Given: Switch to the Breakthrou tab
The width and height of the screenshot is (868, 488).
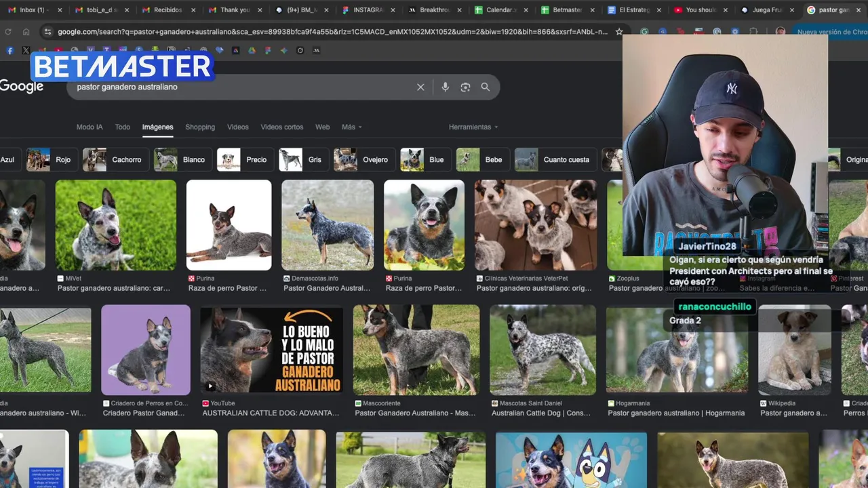Looking at the screenshot, I should pos(434,10).
